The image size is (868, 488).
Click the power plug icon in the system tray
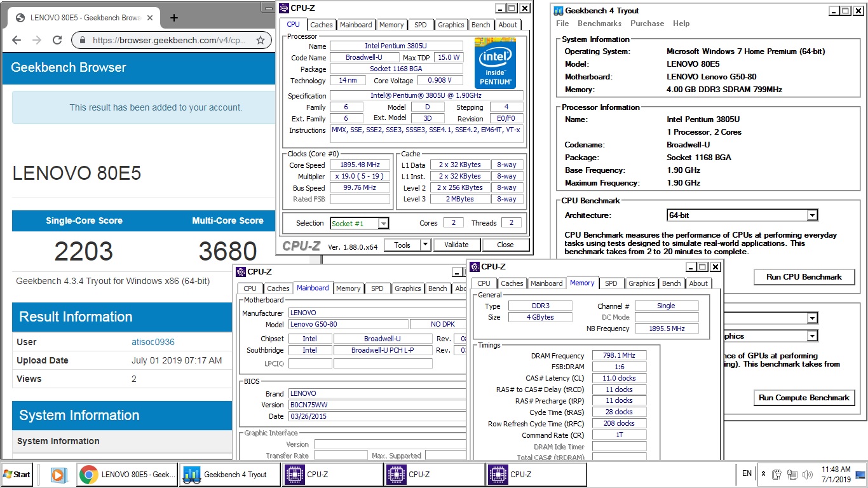(776, 475)
